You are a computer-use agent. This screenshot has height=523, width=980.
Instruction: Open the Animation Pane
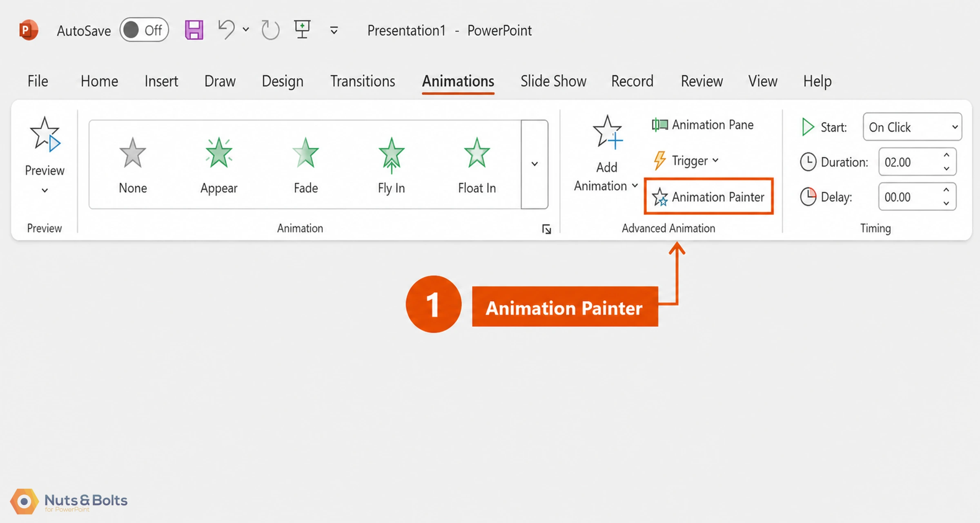[703, 125]
